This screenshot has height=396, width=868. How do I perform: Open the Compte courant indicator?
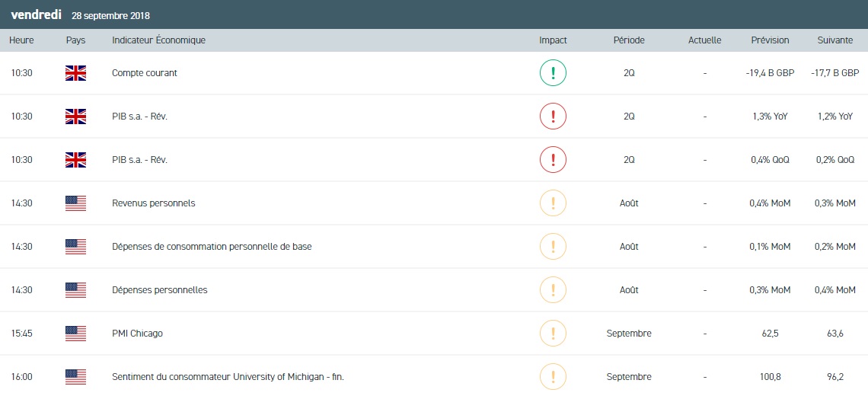click(145, 73)
